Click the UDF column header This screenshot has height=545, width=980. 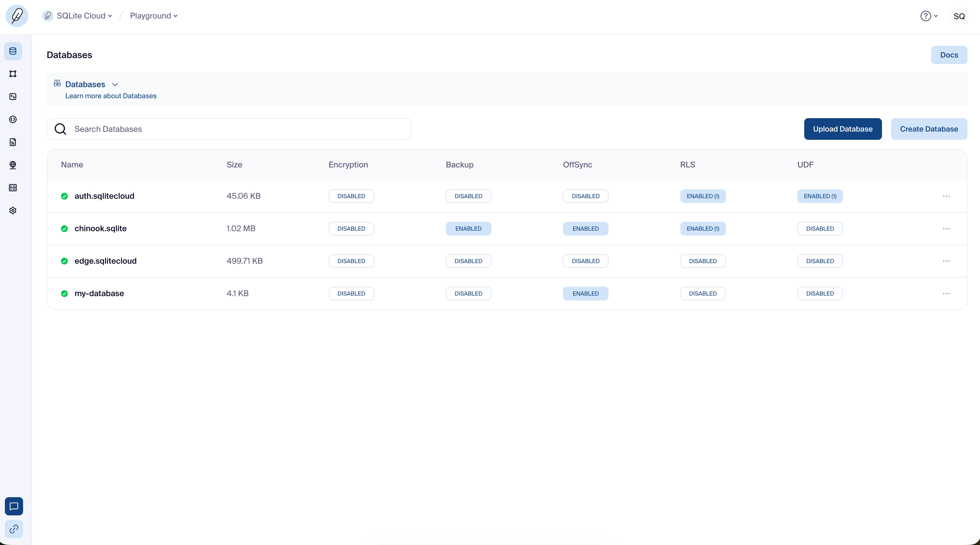tap(805, 165)
